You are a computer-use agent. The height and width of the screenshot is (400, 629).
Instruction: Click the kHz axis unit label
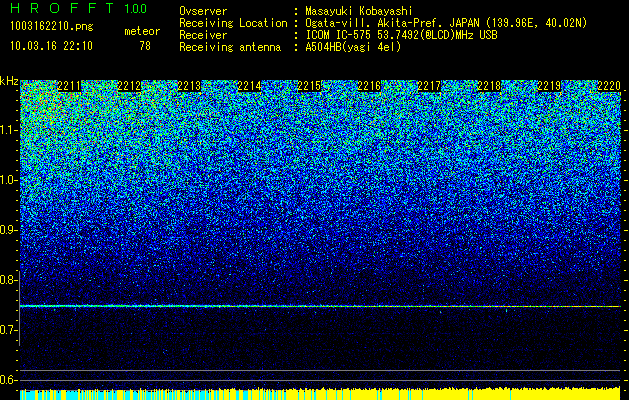tap(9, 81)
